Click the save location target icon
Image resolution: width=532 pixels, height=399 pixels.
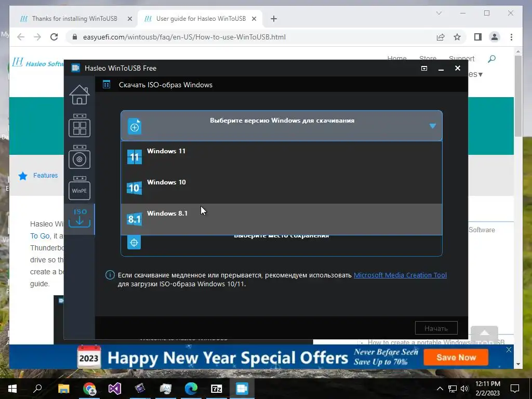(x=134, y=243)
